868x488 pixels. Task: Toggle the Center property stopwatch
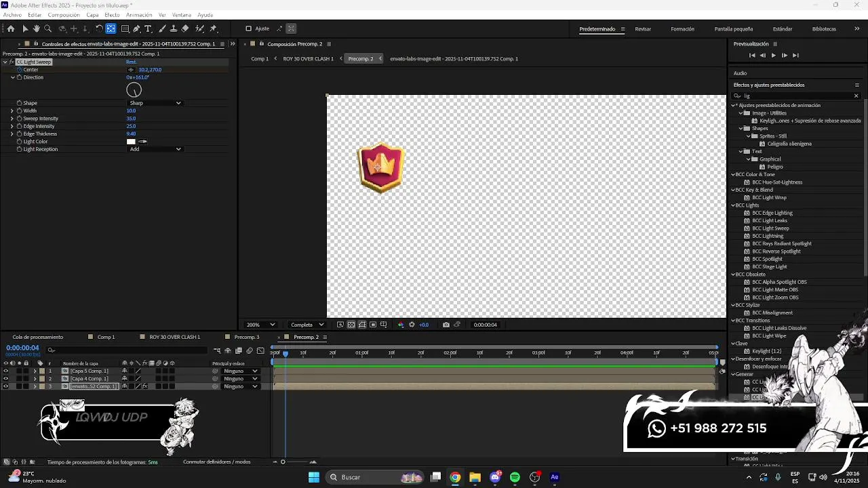tap(19, 70)
